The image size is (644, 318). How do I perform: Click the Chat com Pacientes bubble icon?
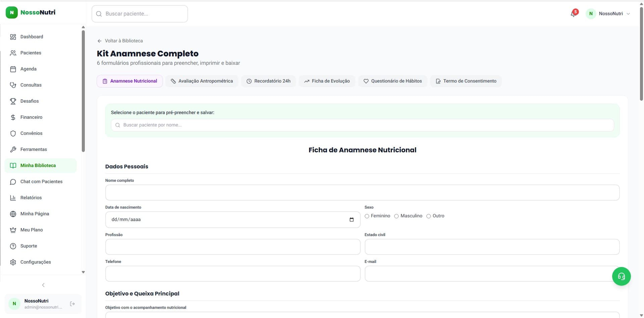click(13, 182)
